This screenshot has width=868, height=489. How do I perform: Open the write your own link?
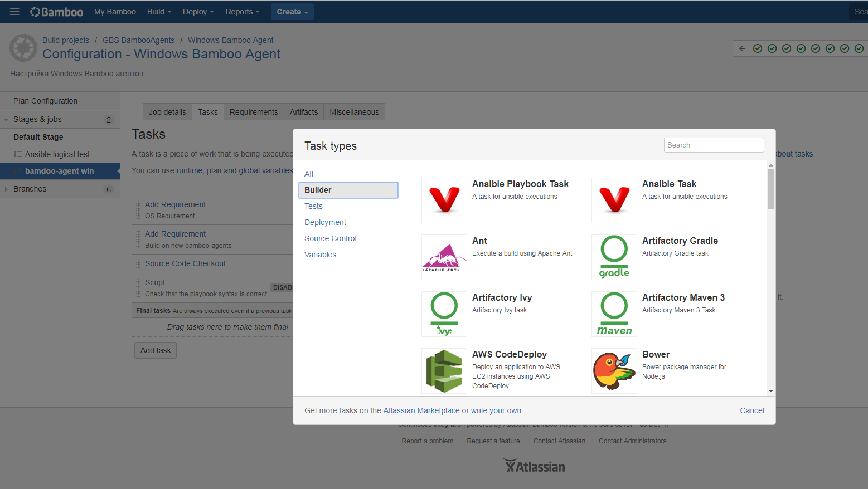[496, 410]
